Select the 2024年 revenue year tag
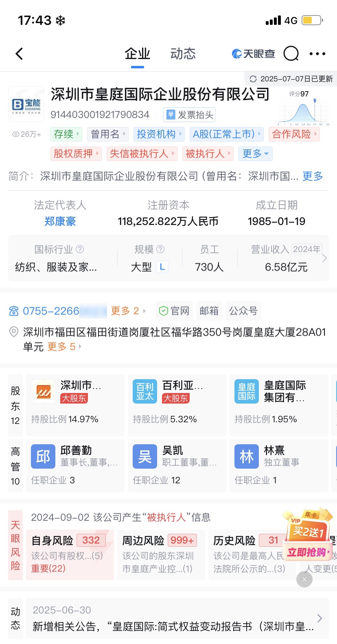Screen dimensions: 337x644 tap(306, 249)
